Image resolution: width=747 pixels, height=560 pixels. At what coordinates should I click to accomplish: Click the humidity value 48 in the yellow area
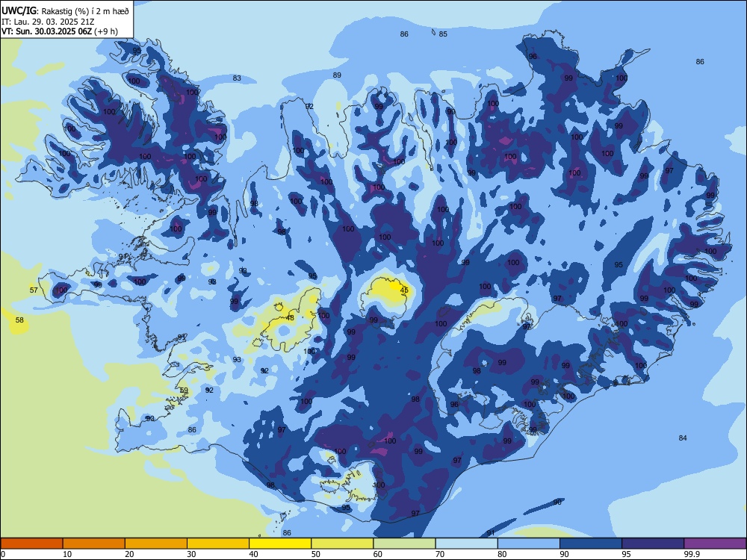click(x=290, y=318)
